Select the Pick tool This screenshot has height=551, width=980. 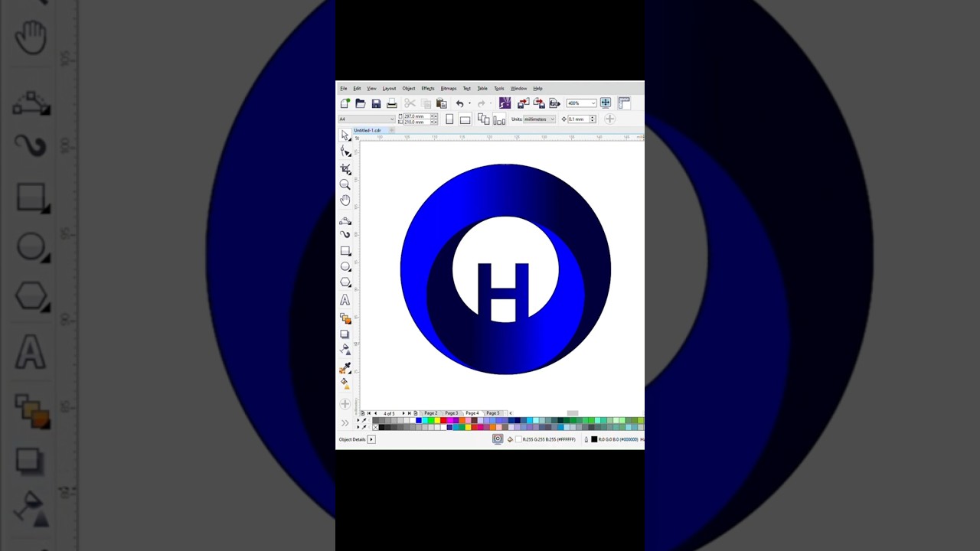[x=345, y=135]
